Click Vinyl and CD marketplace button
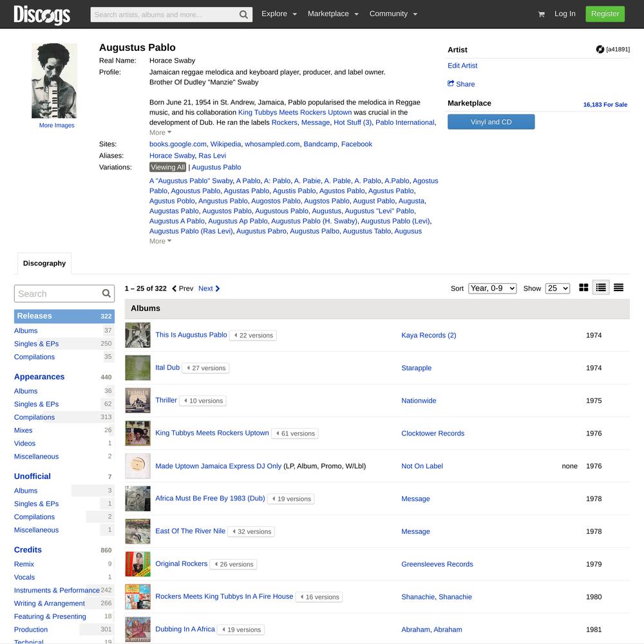The height and width of the screenshot is (644, 644). [491, 122]
